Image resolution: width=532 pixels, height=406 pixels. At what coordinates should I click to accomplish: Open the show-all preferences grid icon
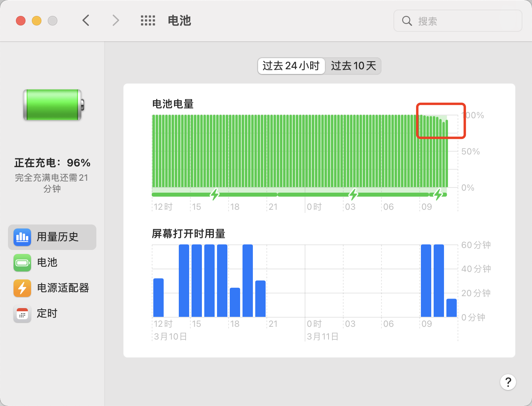(x=148, y=21)
